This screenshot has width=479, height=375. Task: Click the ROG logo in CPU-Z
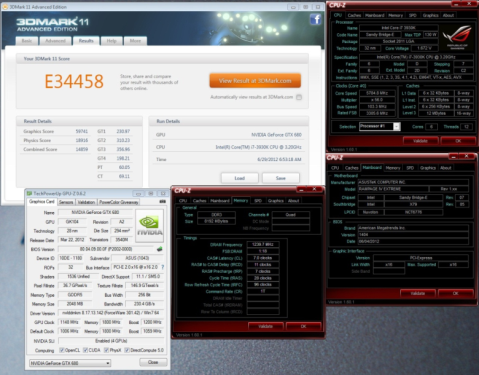pyautogui.click(x=456, y=37)
